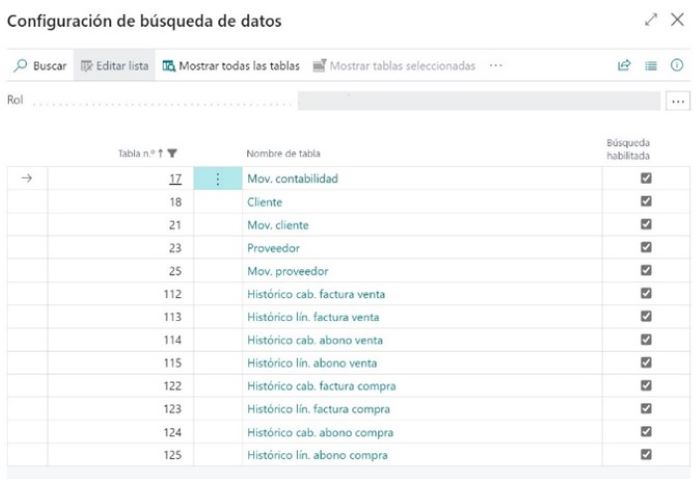
Task: Open the toolbar more options ellipsis
Action: pyautogui.click(x=497, y=66)
